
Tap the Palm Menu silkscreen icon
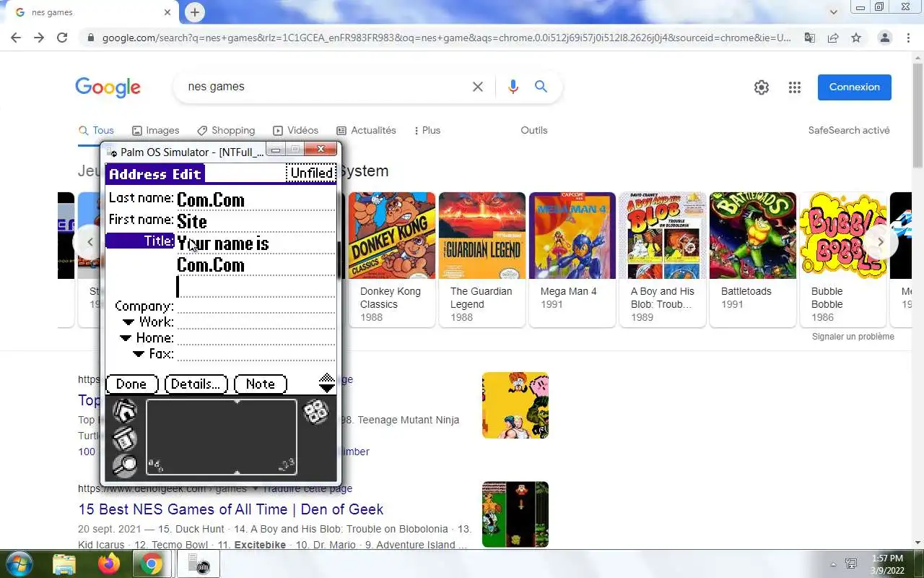click(125, 439)
